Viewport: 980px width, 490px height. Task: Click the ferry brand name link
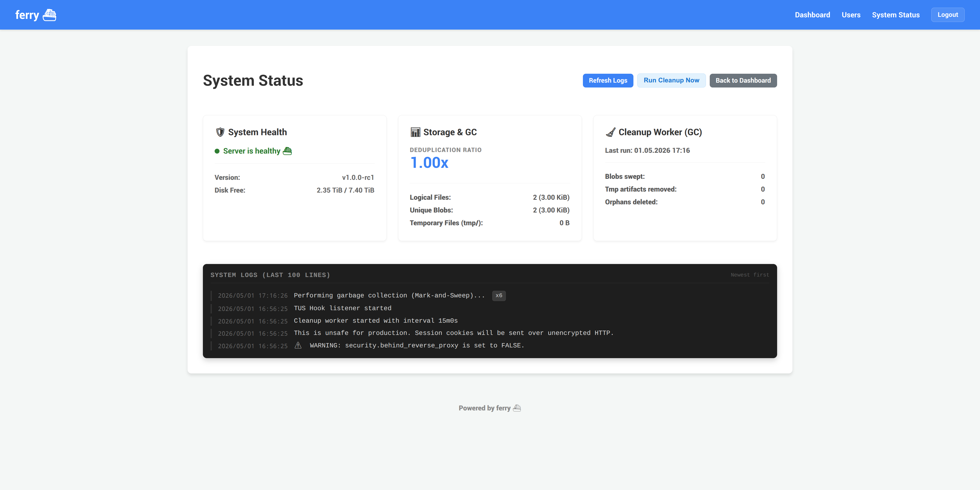[x=27, y=15]
